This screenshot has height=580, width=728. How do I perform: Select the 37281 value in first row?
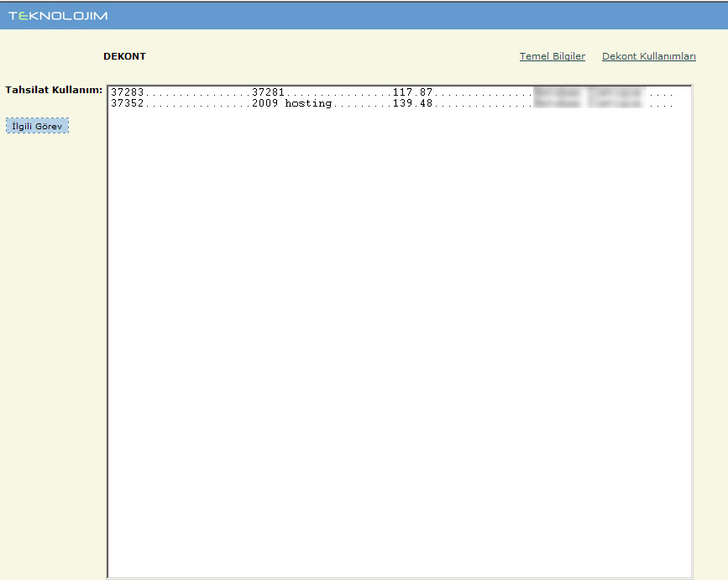coord(268,91)
